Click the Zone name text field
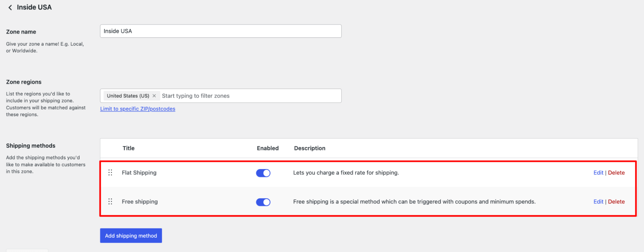The image size is (644, 252). pyautogui.click(x=220, y=31)
